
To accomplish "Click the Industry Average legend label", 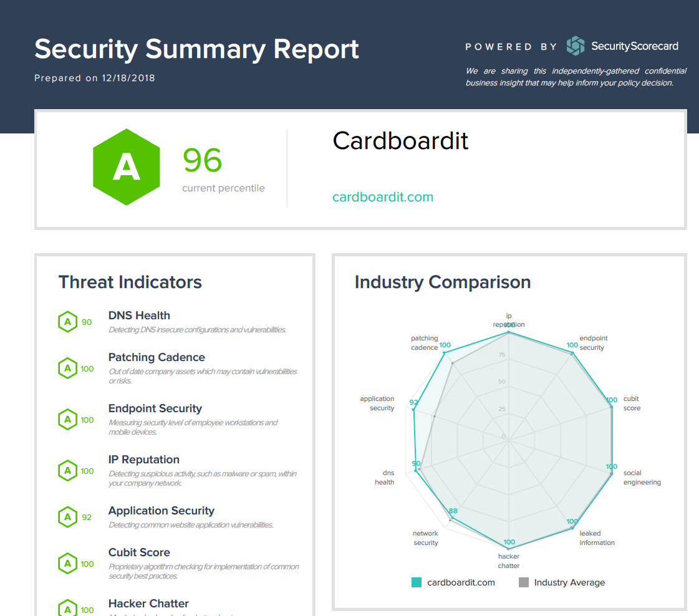I will click(x=569, y=582).
